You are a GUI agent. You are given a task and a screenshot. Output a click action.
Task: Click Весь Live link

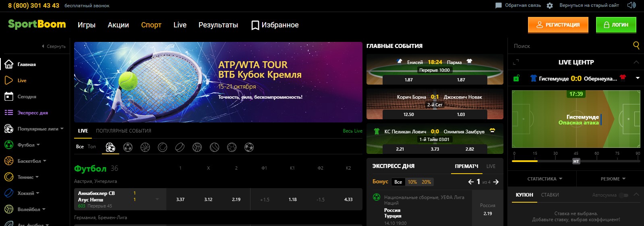coord(352,131)
